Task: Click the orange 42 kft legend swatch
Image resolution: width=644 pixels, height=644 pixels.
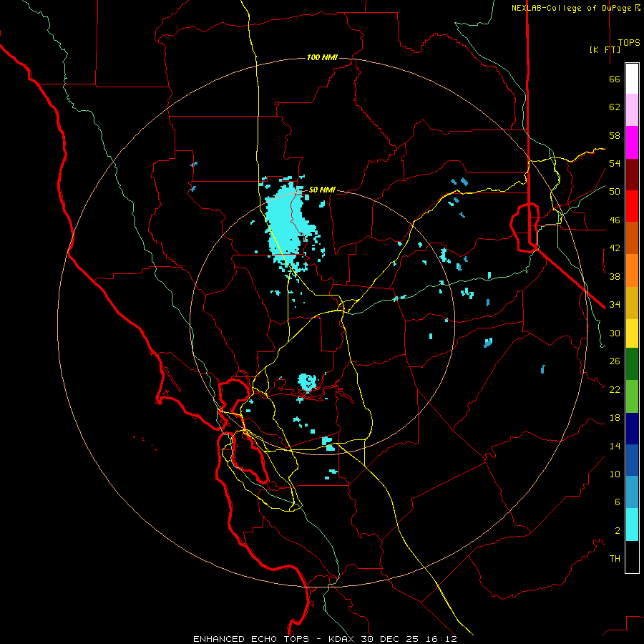Action: tap(632, 270)
